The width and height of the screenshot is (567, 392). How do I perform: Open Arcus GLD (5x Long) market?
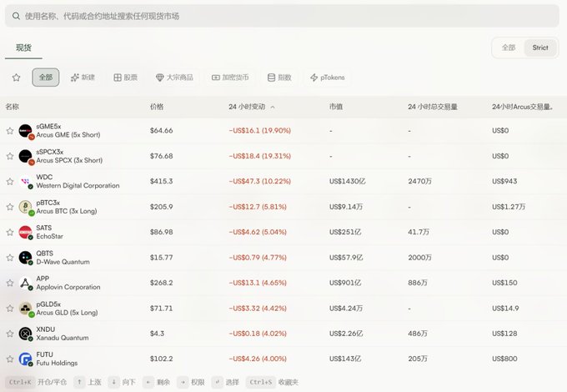click(67, 313)
